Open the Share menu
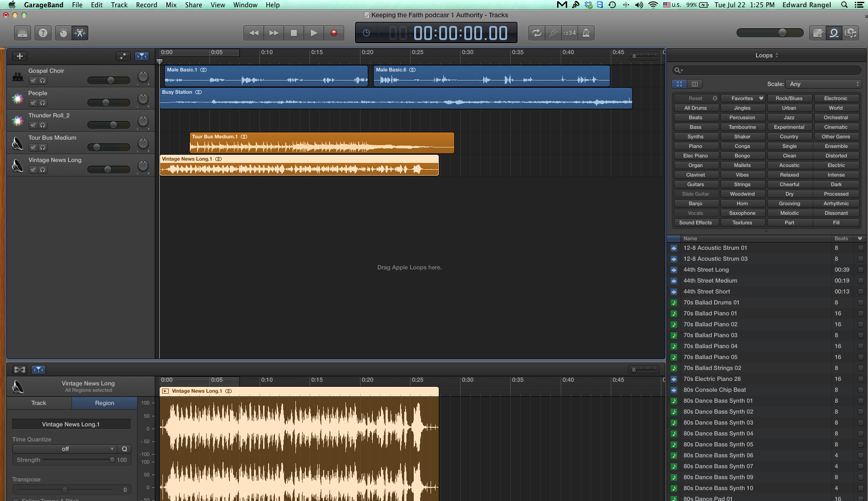The height and width of the screenshot is (501, 868). [x=193, y=5]
